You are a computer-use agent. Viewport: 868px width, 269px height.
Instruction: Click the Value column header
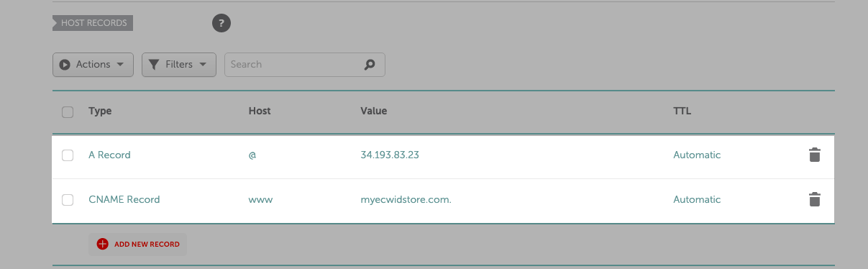[374, 111]
